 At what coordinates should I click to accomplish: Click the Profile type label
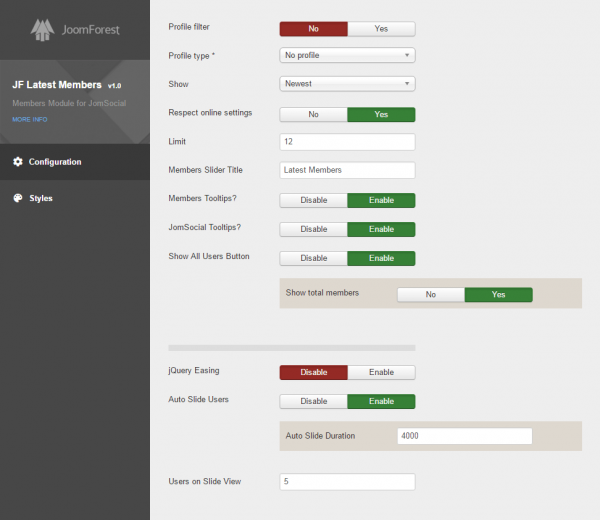pos(191,56)
